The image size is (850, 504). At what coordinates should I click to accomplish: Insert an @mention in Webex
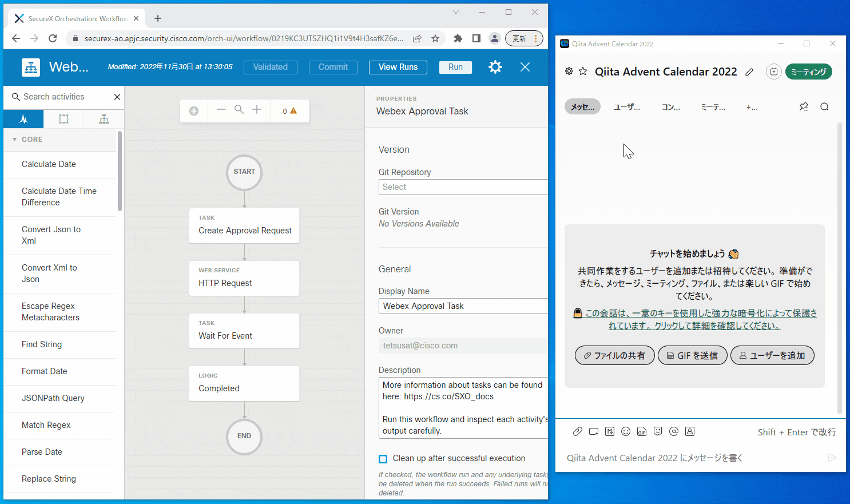click(x=674, y=431)
